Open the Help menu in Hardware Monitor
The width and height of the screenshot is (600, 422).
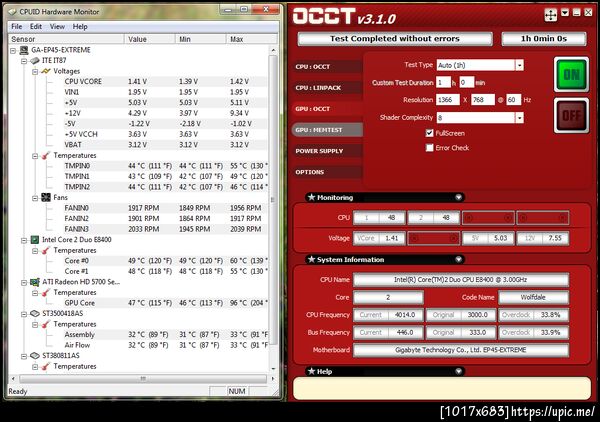click(80, 26)
